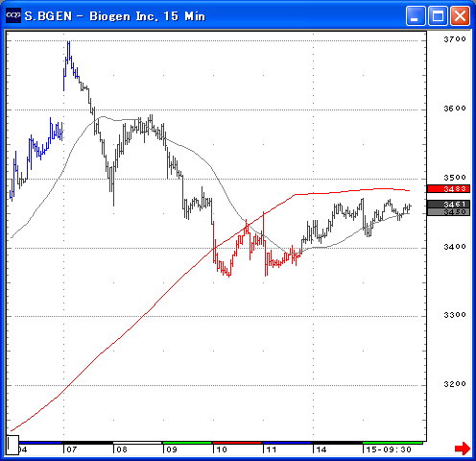The width and height of the screenshot is (476, 461).
Task: Click the red session color bar under 10
Action: 237,443
